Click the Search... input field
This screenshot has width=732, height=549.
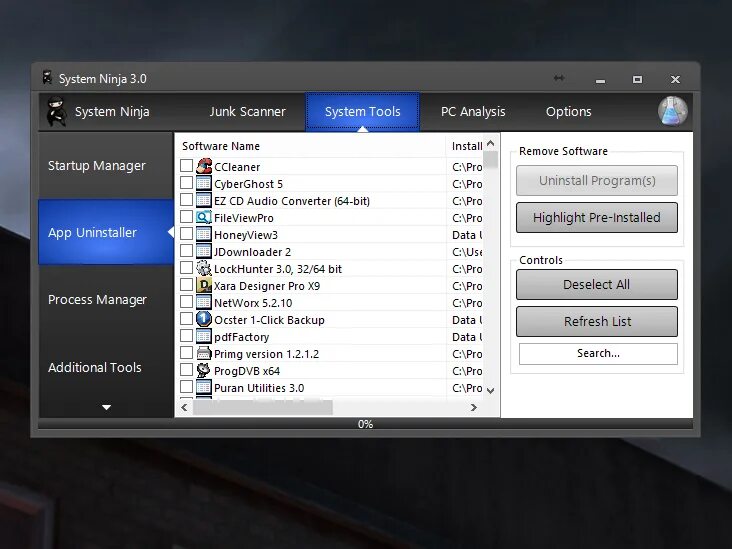(x=598, y=353)
